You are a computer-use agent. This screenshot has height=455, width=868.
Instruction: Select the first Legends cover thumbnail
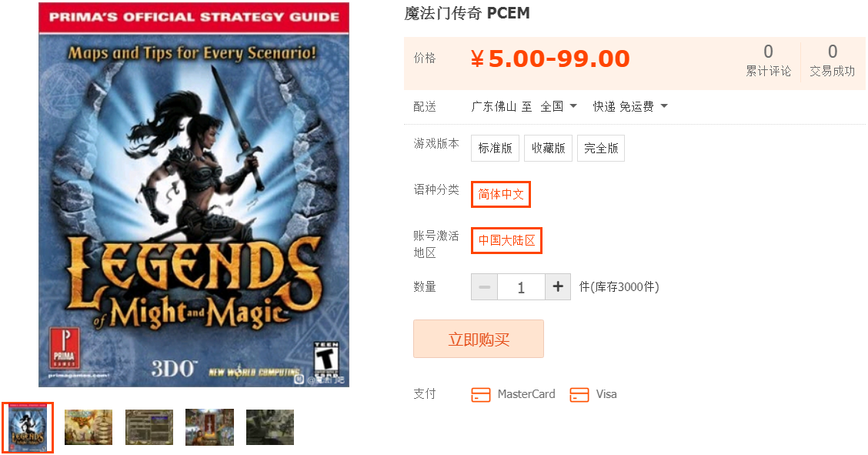(x=28, y=428)
